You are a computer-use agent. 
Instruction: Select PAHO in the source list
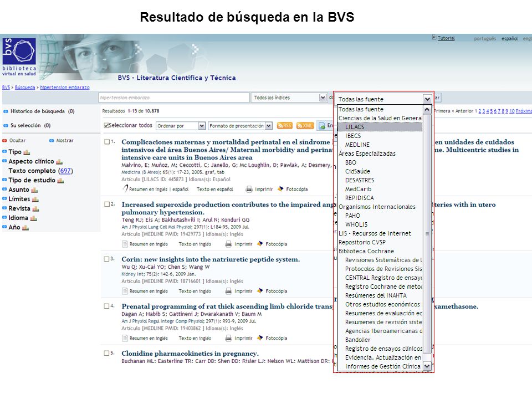(380, 216)
